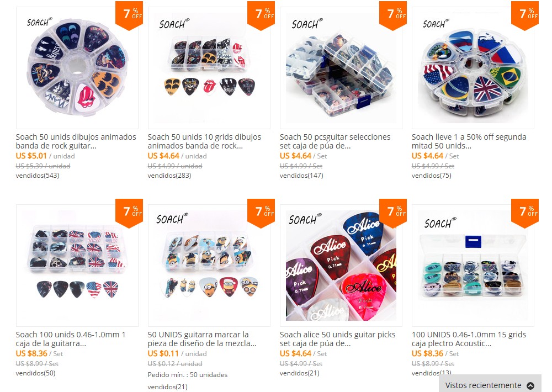Open the 15 grids plectrum box image
This screenshot has height=392, width=552.
click(x=473, y=265)
